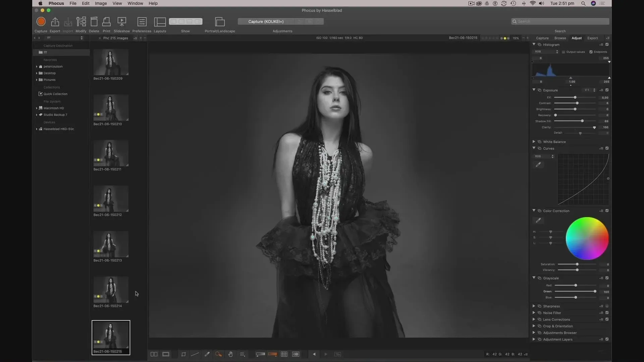Enable the Output values checkbox
644x362 pixels.
[x=563, y=52]
